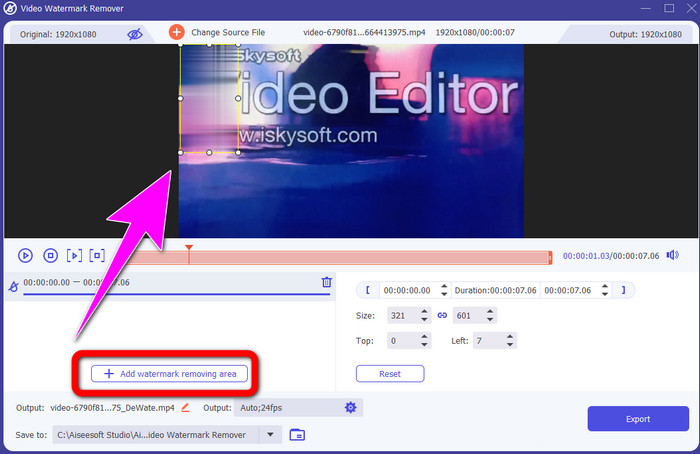The height and width of the screenshot is (454, 700).
Task: Rename output file with pencil icon
Action: (185, 407)
